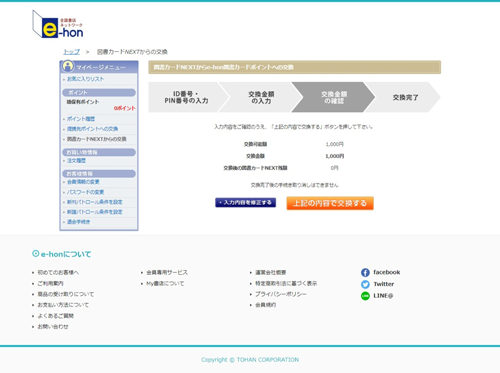Open ご利用案内 footer link
The height and width of the screenshot is (373, 500).
[x=50, y=284]
